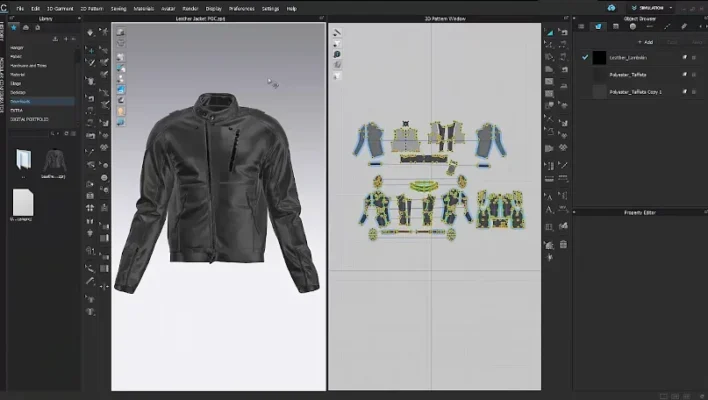Click the Add button in Object Browser
This screenshot has width=708, height=400.
pos(646,42)
